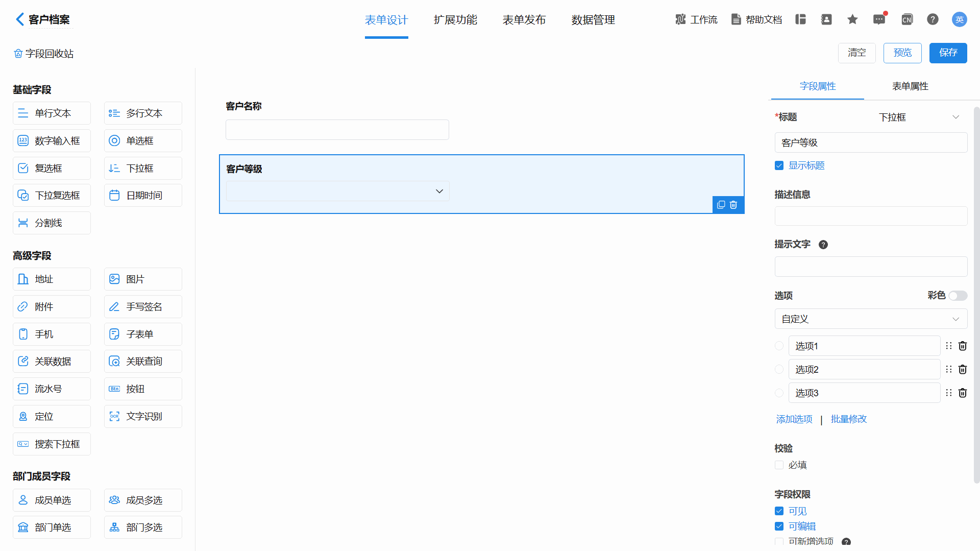This screenshot has height=551, width=980.
Task: Click the 预览 preview button
Action: click(902, 53)
